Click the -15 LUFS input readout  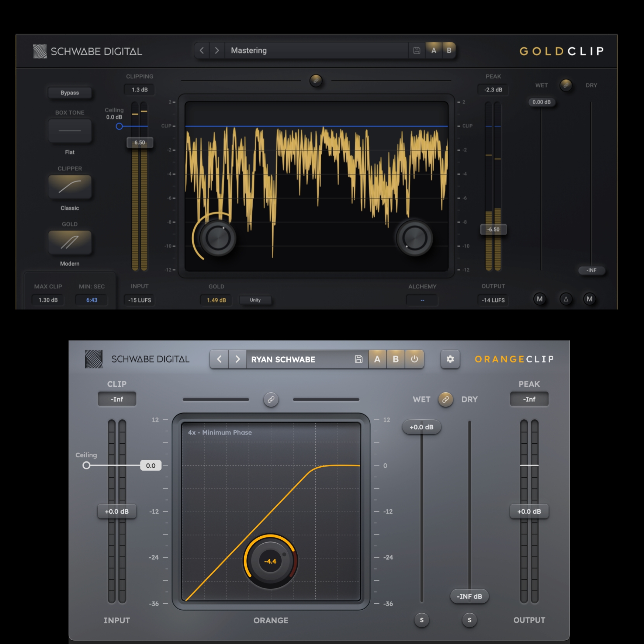click(140, 300)
